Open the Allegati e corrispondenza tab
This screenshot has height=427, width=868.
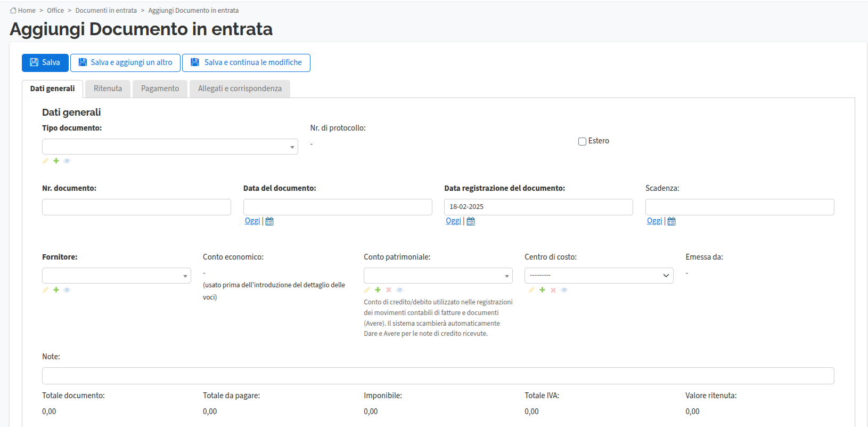click(240, 88)
